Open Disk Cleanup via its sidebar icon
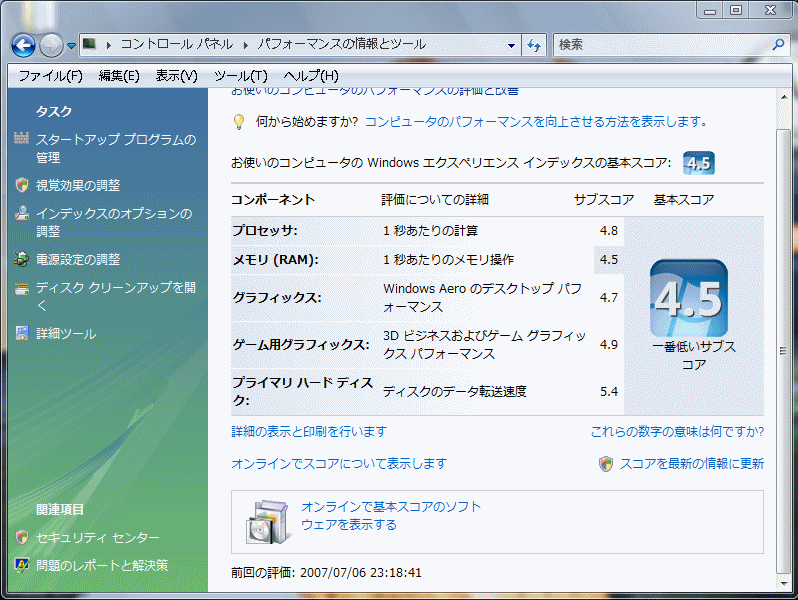The height and width of the screenshot is (600, 798). [x=22, y=288]
